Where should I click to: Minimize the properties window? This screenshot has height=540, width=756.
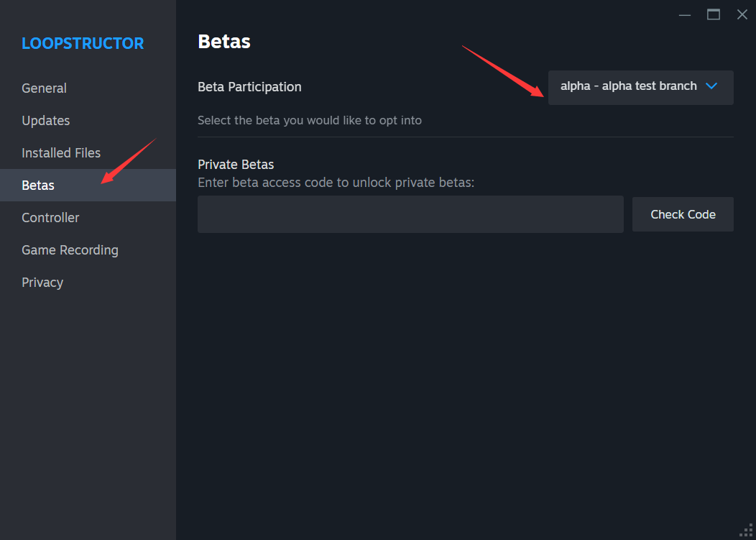(x=685, y=14)
